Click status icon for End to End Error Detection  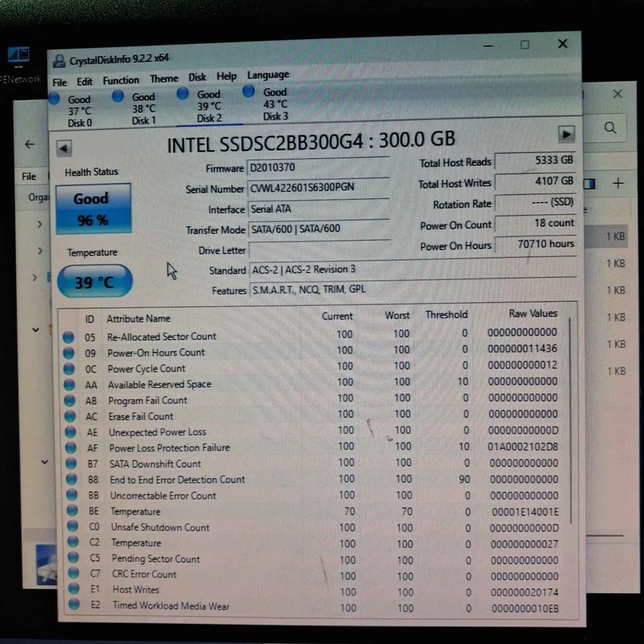(72, 479)
